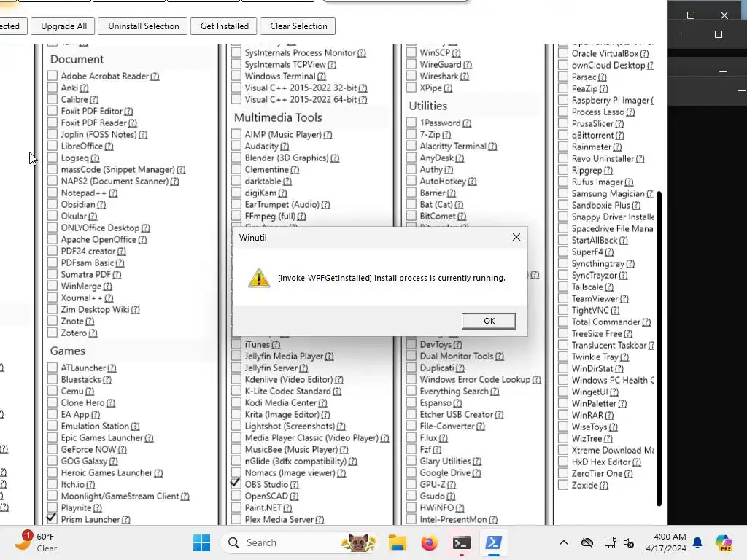
Task: Check the Wireshark checkbox
Action: (x=411, y=76)
